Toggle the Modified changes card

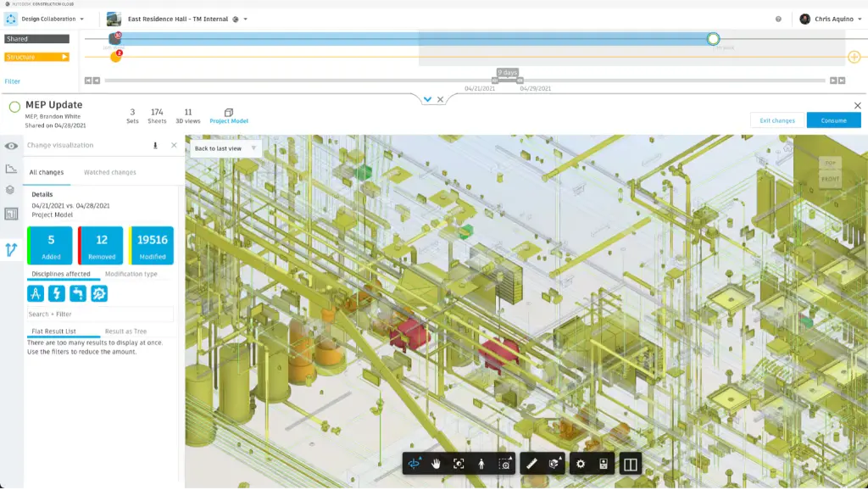pos(151,245)
